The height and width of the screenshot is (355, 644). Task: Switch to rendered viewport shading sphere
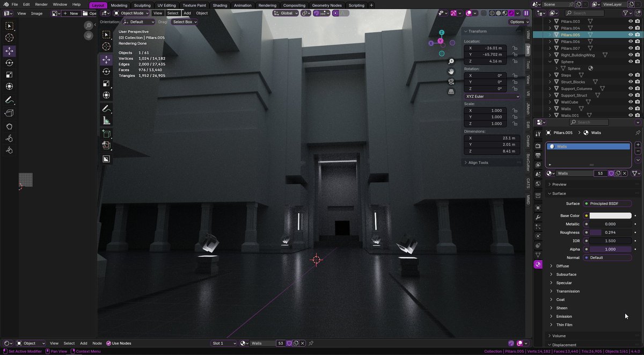click(511, 13)
